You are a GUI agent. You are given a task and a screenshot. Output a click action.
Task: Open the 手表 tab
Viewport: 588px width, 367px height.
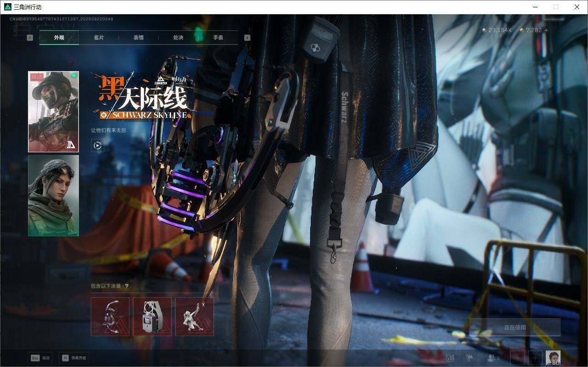pyautogui.click(x=218, y=38)
